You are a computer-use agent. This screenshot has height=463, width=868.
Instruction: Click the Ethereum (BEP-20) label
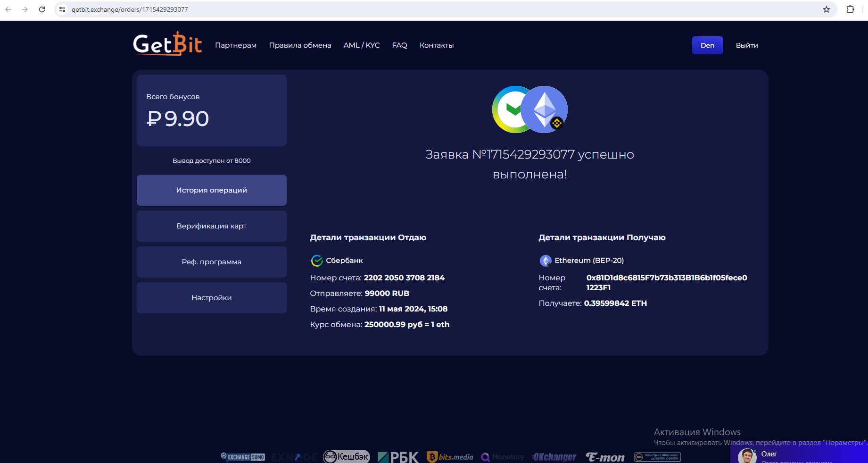point(589,261)
